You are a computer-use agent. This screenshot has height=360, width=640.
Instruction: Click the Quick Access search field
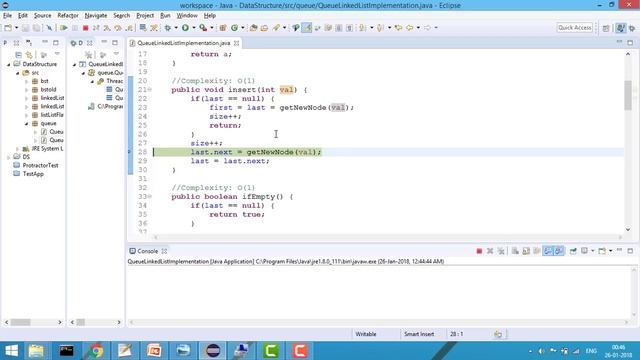pos(575,27)
